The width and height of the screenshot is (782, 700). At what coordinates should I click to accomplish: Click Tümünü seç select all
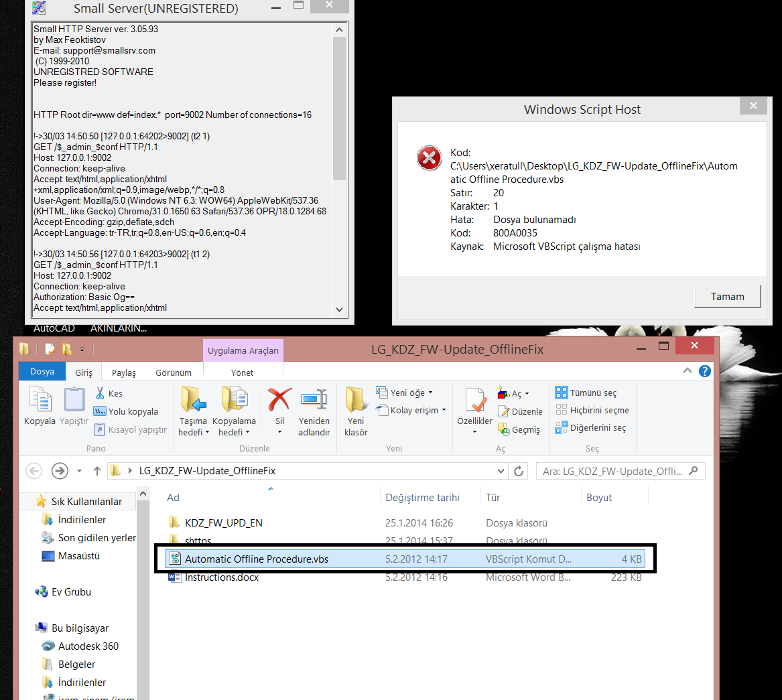(586, 393)
